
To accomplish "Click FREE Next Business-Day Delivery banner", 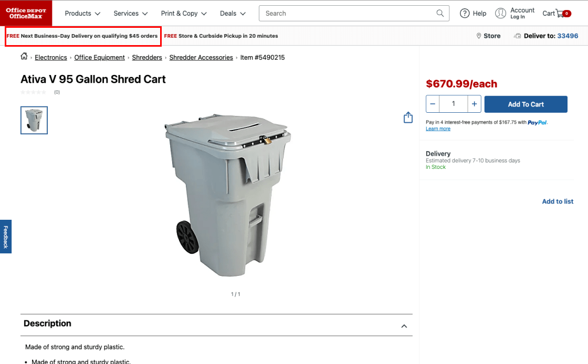I will click(x=82, y=36).
